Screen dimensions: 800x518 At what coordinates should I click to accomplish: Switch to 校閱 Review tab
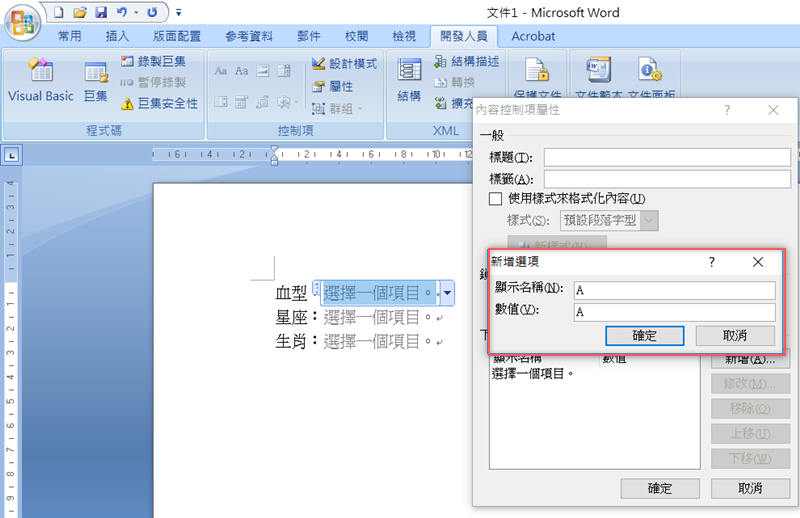(x=356, y=36)
